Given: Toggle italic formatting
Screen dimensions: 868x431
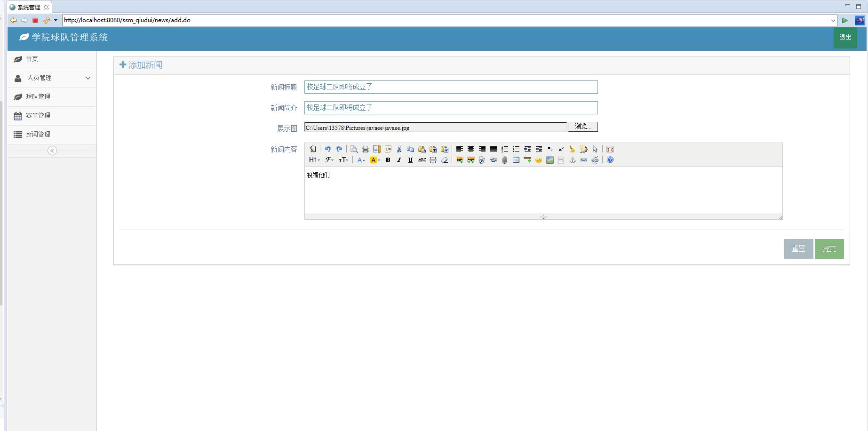Looking at the screenshot, I should [x=399, y=160].
